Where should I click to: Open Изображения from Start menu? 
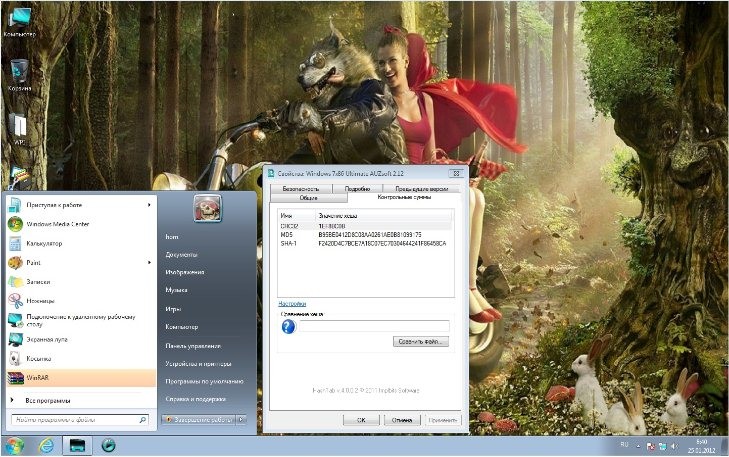(x=185, y=272)
